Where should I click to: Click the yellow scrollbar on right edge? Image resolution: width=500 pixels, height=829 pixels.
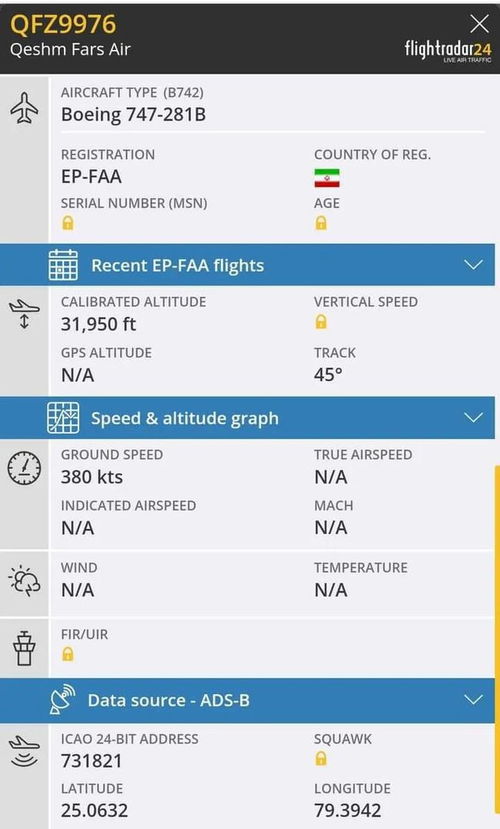[x=496, y=645]
